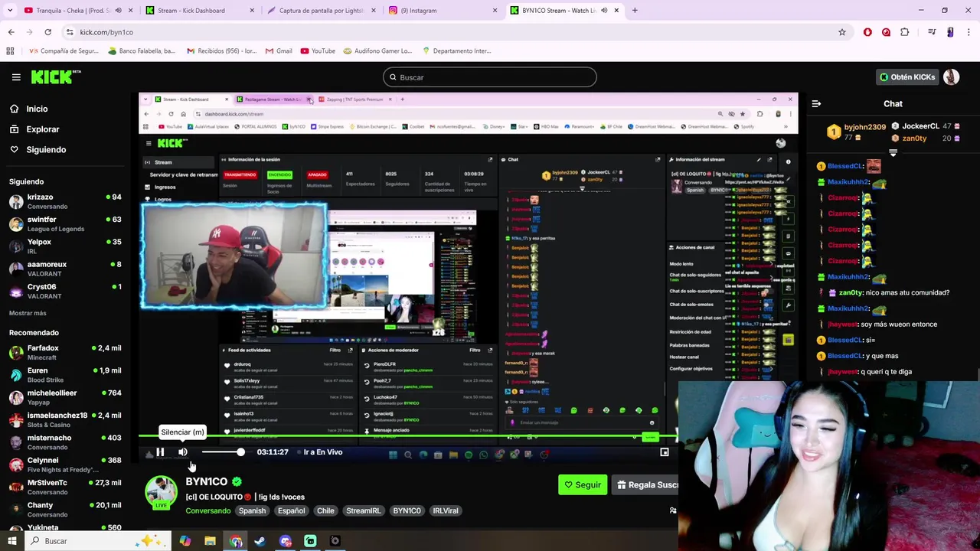
Task: Open zan0ty in gift leaderboard
Action: coord(926,139)
